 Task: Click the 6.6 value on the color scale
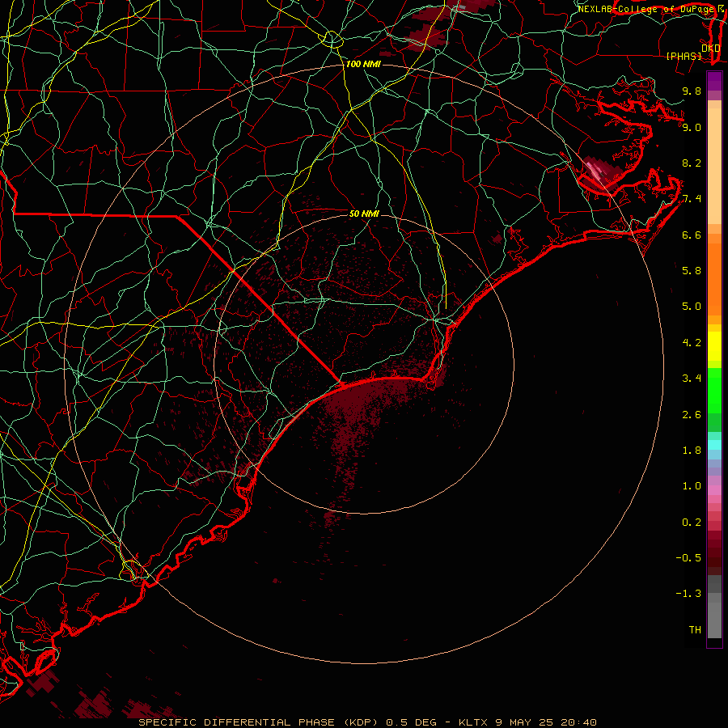pos(692,235)
